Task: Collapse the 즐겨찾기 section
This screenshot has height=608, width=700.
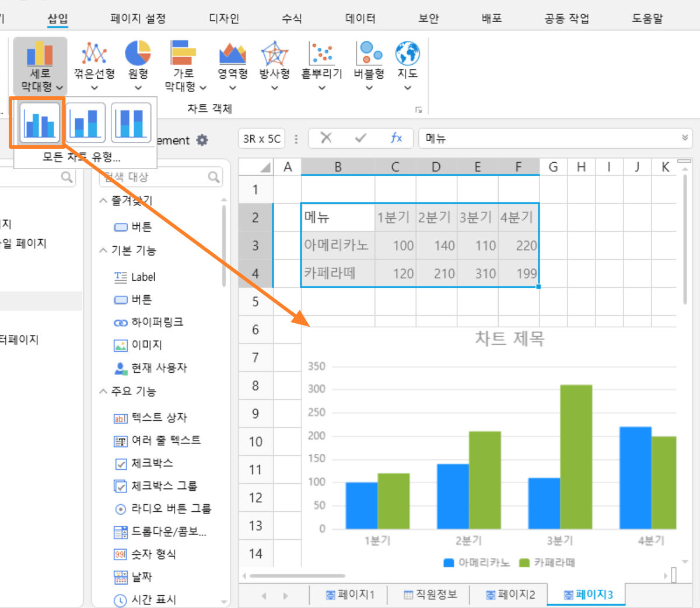Action: [103, 201]
